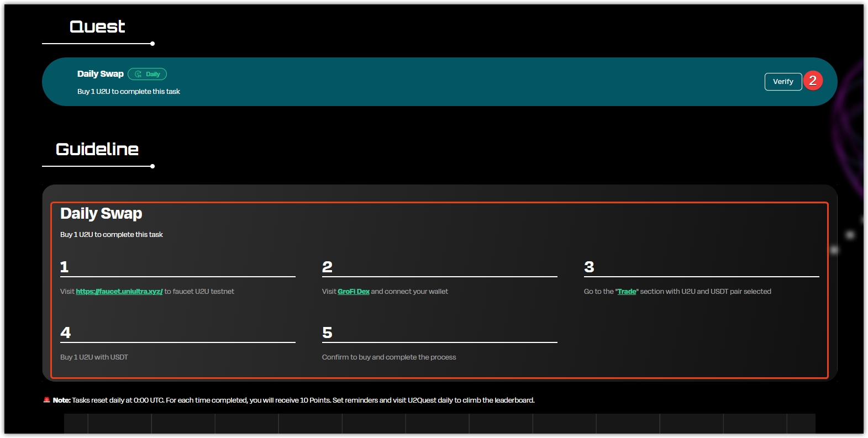Click the dot ending the Quest underline
The height and width of the screenshot is (438, 868).
point(152,44)
